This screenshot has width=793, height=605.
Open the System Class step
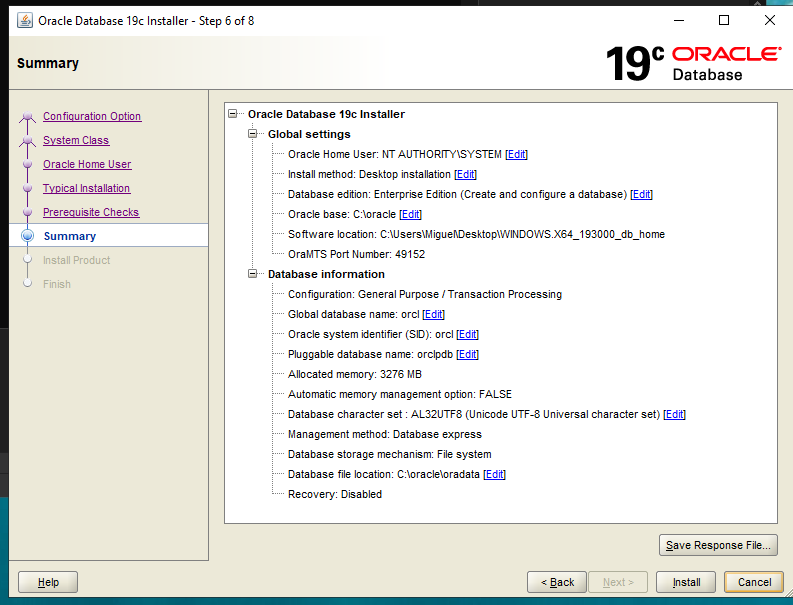(x=76, y=140)
